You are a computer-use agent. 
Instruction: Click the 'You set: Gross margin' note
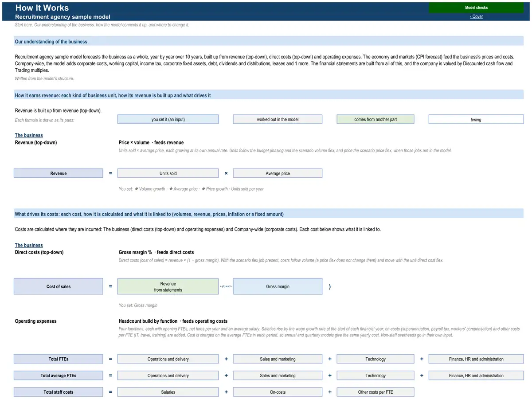tap(138, 305)
